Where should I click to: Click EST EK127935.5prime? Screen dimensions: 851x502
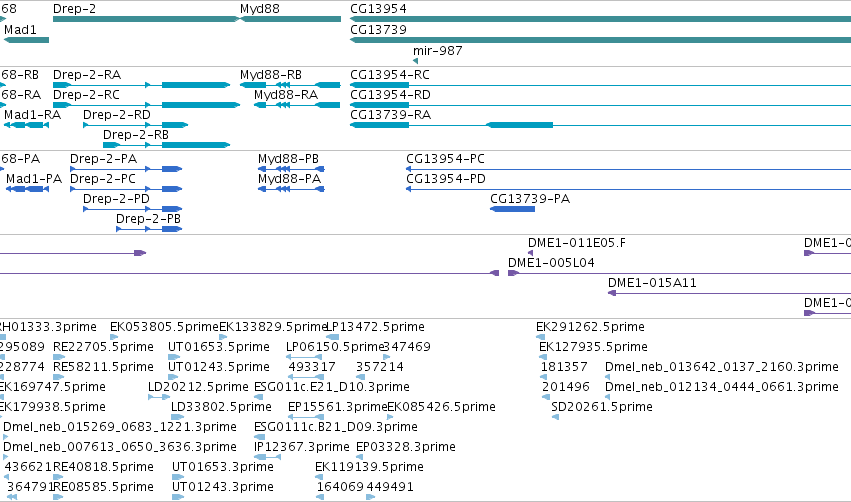click(x=593, y=347)
